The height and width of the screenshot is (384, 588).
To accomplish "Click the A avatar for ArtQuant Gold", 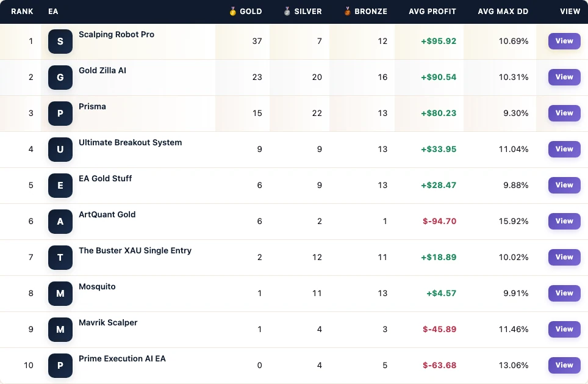I will point(60,222).
